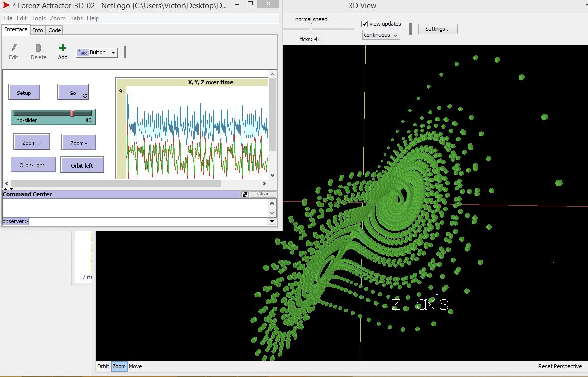Click the Delete trash icon

38,48
